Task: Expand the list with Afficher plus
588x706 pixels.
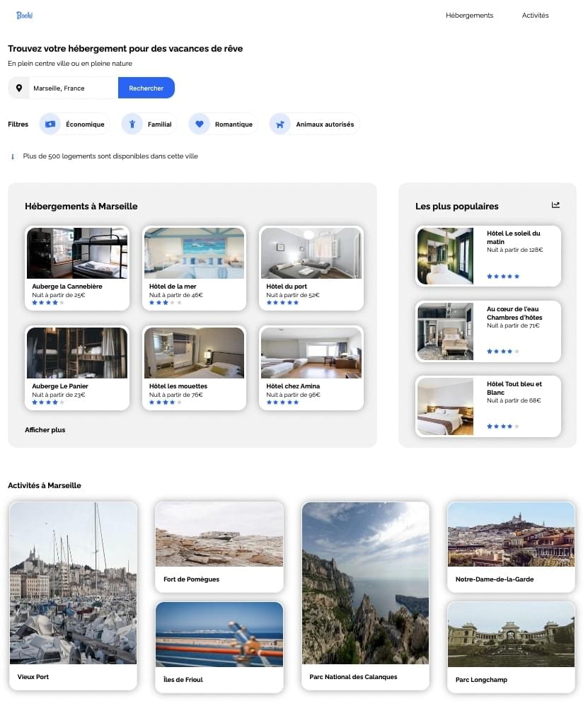Action: tap(45, 430)
